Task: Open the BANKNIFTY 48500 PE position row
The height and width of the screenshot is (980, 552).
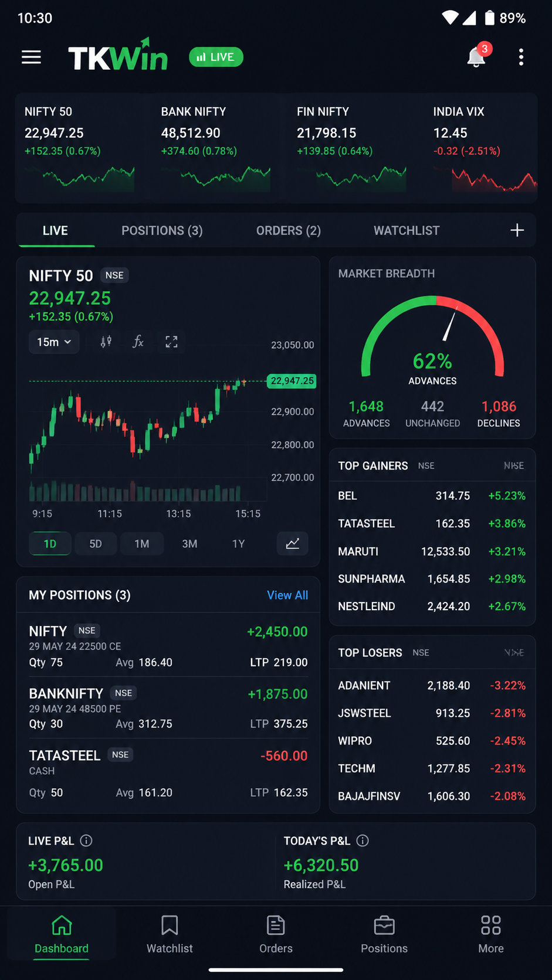Action: (168, 708)
